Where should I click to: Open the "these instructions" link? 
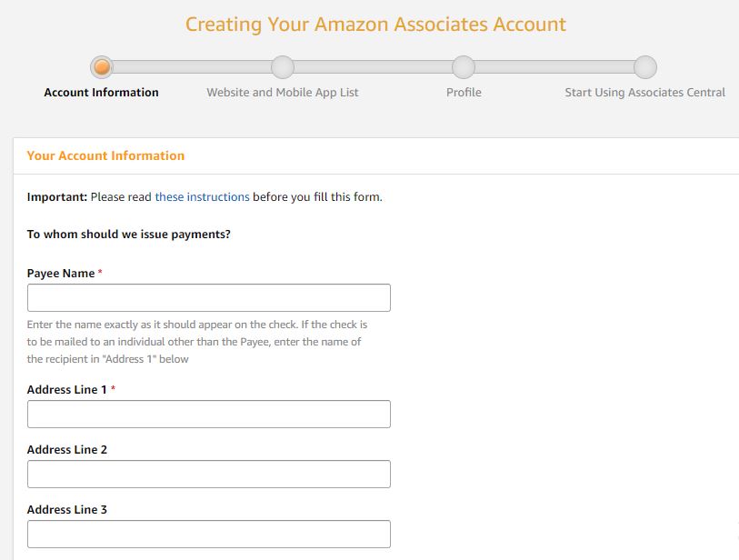pos(202,196)
